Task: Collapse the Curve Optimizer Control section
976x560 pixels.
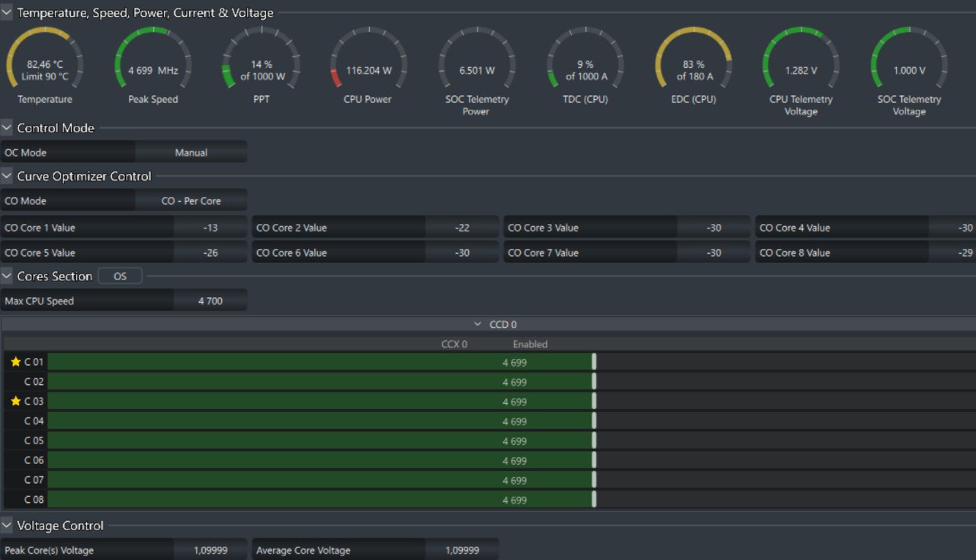Action: [7, 176]
